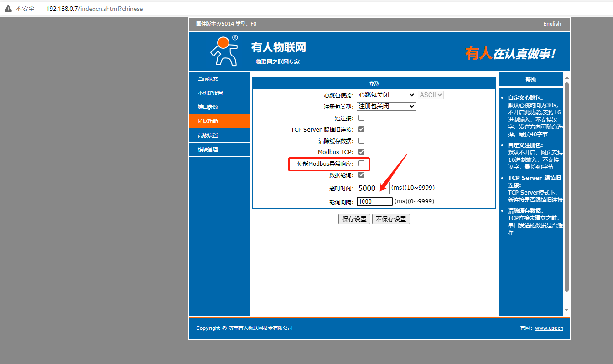
Task: Open the www.usr.cn website link
Action: pos(549,328)
